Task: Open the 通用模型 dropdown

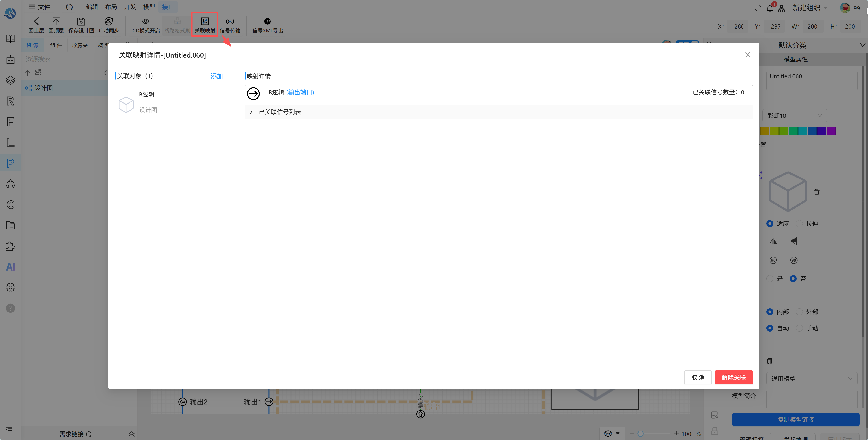Action: (812, 378)
